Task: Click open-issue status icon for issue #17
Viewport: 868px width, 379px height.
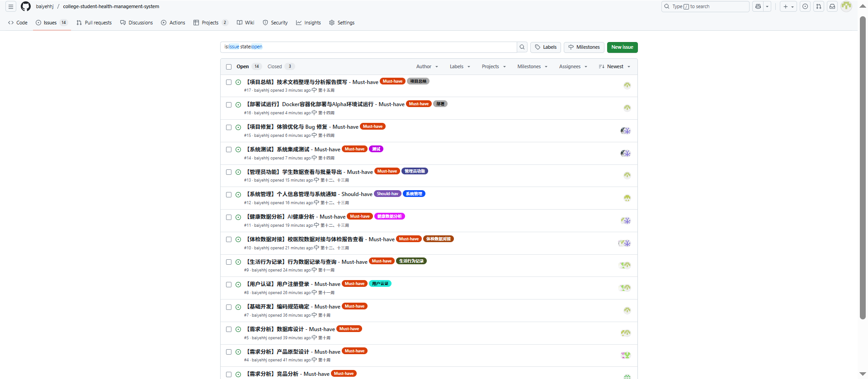Action: pyautogui.click(x=238, y=82)
